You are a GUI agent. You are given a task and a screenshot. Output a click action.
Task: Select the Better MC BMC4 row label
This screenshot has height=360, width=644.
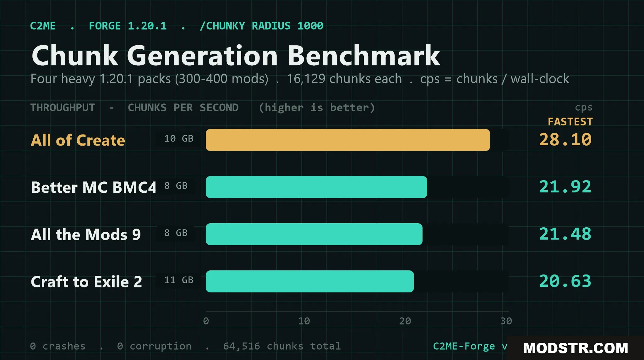pyautogui.click(x=93, y=187)
